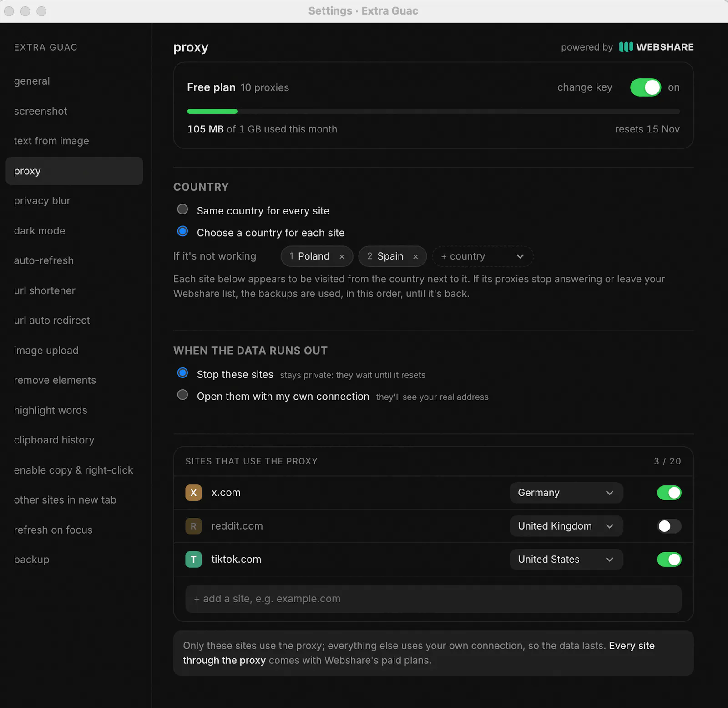Open the + country backup dropdown

click(483, 256)
